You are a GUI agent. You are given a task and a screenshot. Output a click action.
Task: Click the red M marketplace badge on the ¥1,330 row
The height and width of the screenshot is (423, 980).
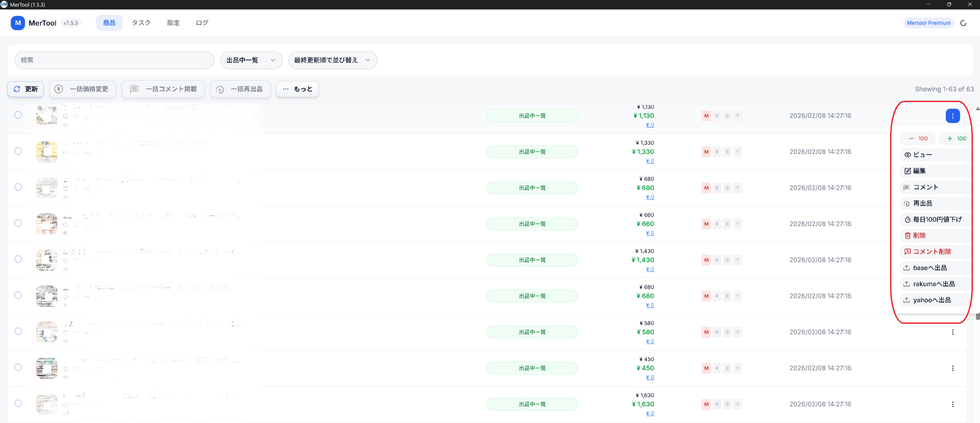(x=706, y=152)
